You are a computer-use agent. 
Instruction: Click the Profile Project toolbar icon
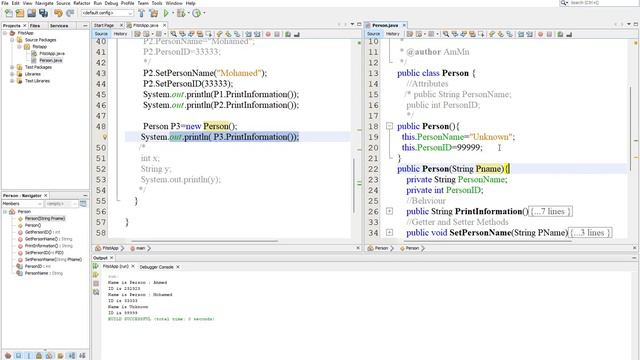196,13
